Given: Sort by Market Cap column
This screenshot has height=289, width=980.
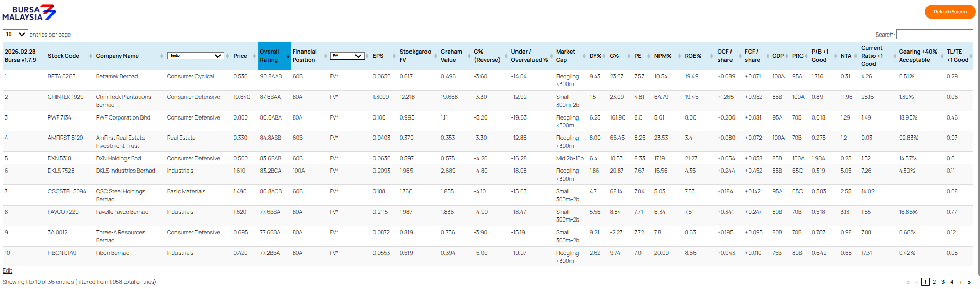Looking at the screenshot, I should (565, 56).
